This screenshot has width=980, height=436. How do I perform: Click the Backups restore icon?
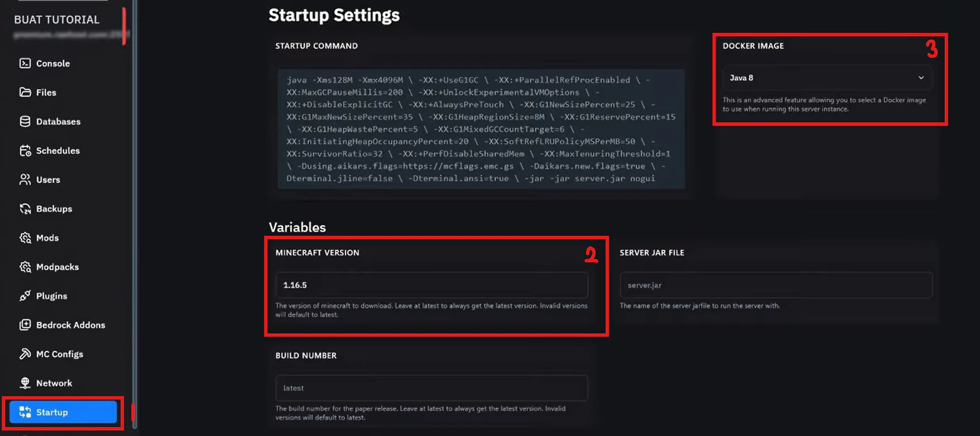[25, 208]
